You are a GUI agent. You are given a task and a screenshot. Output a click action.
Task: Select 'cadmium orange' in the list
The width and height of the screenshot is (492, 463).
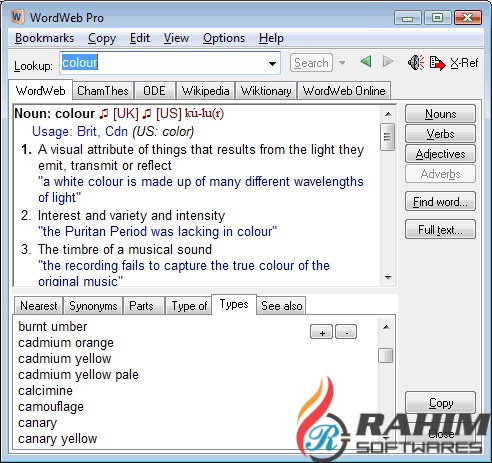[66, 343]
